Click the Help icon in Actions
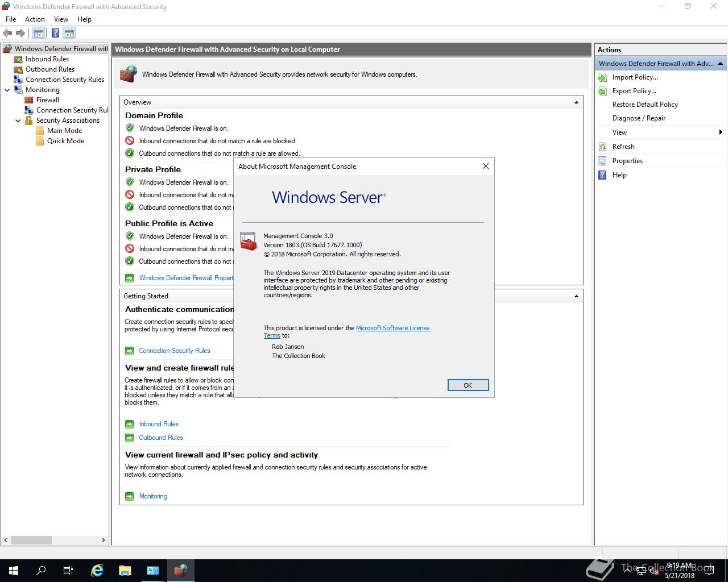Viewport: 728px width, 582px height. (602, 175)
